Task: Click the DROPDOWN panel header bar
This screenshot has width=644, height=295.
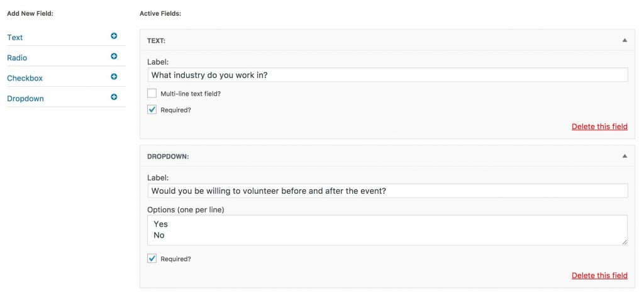Action: pos(387,156)
